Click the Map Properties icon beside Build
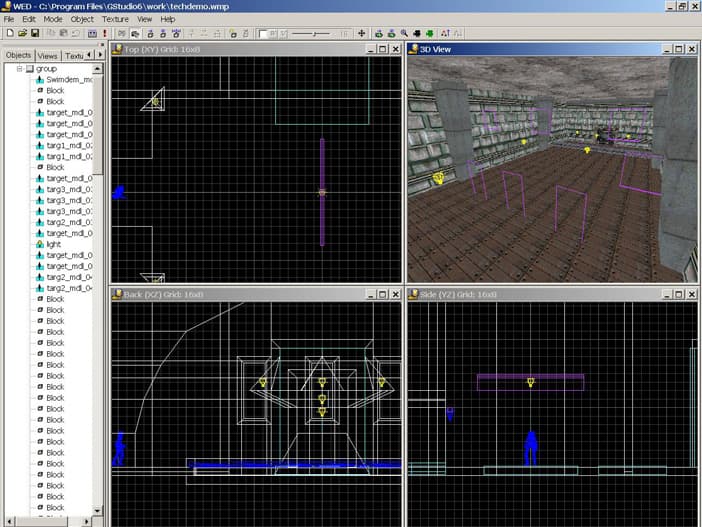 tap(92, 33)
